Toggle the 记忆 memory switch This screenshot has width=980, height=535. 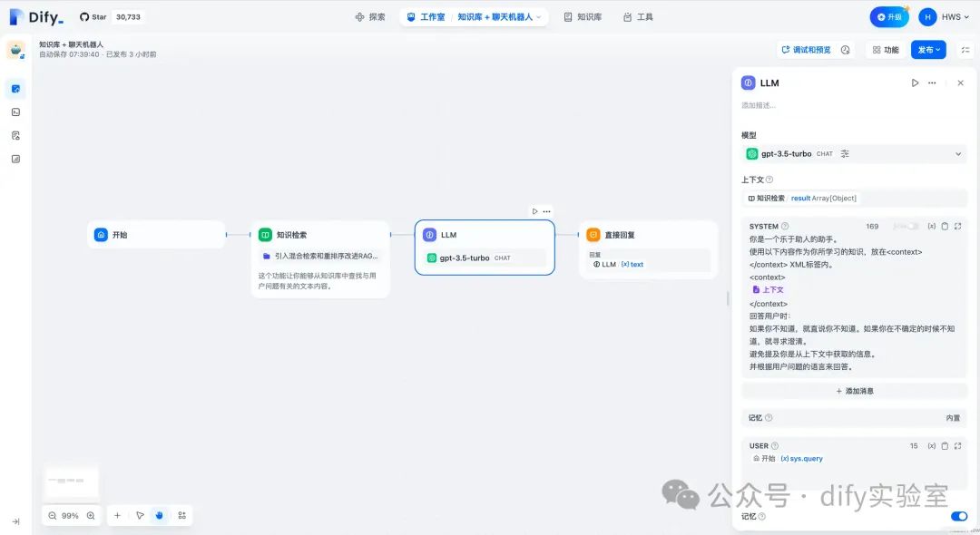(959, 516)
